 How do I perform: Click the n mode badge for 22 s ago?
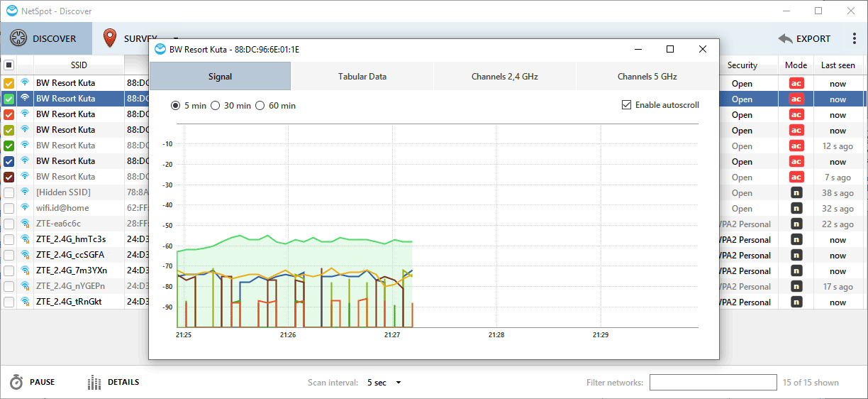[796, 224]
